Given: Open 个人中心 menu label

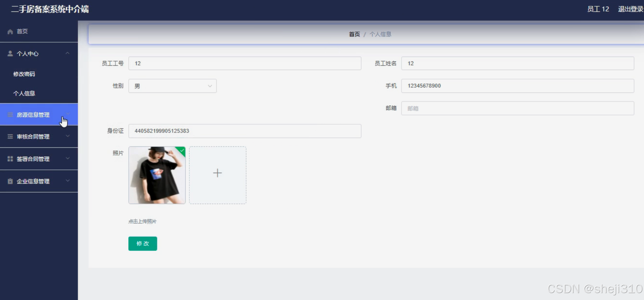Looking at the screenshot, I should point(28,54).
